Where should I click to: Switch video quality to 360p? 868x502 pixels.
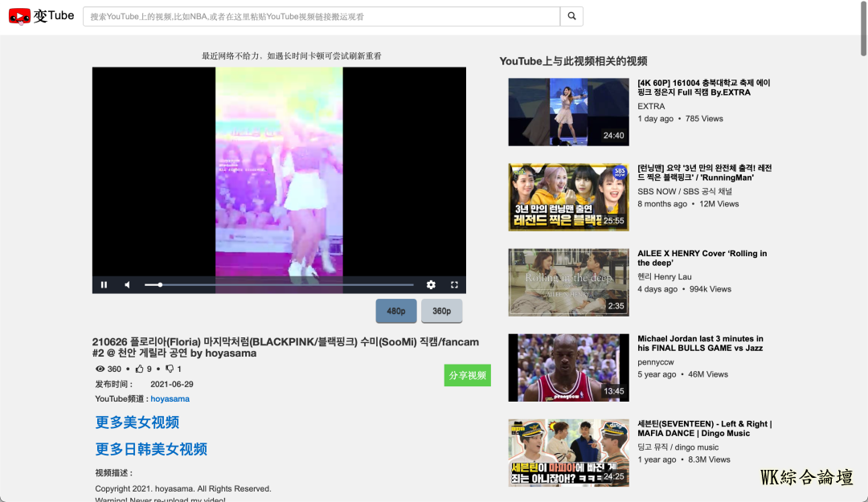pos(442,311)
